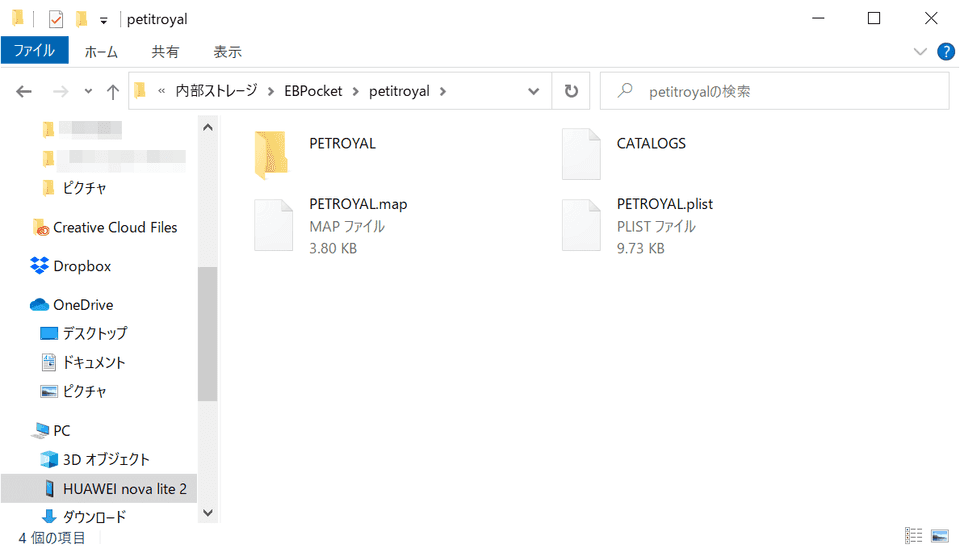Click the OneDrive cloud icon

(x=39, y=305)
